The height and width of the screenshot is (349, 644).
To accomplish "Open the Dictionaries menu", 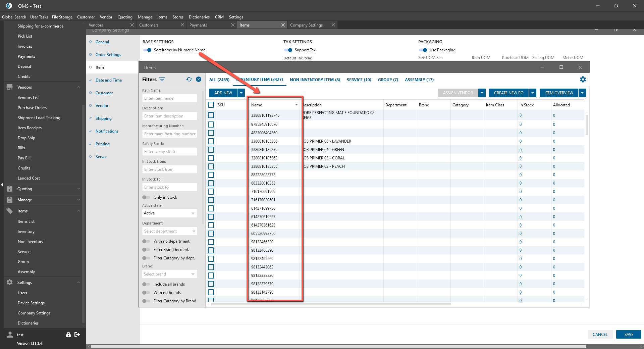I will click(199, 17).
